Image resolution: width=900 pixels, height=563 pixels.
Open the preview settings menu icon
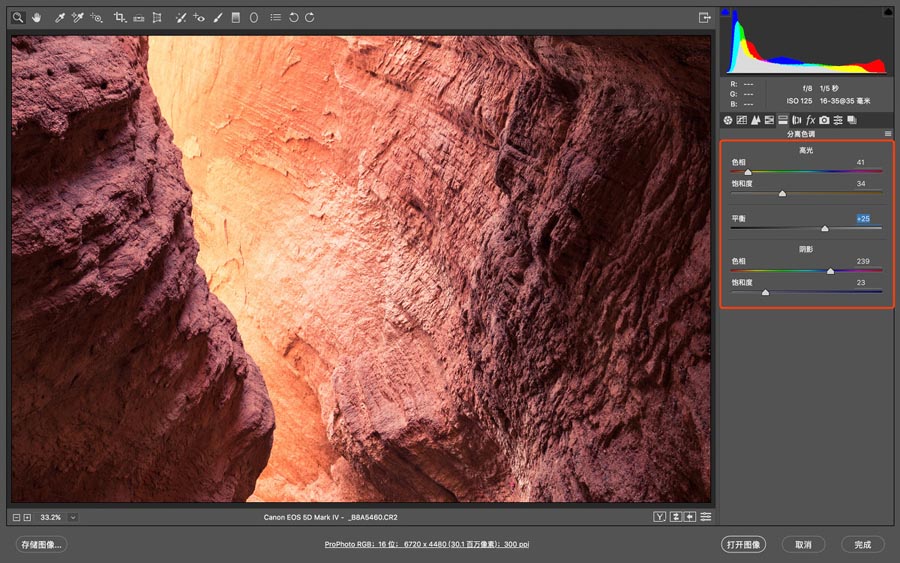click(706, 517)
